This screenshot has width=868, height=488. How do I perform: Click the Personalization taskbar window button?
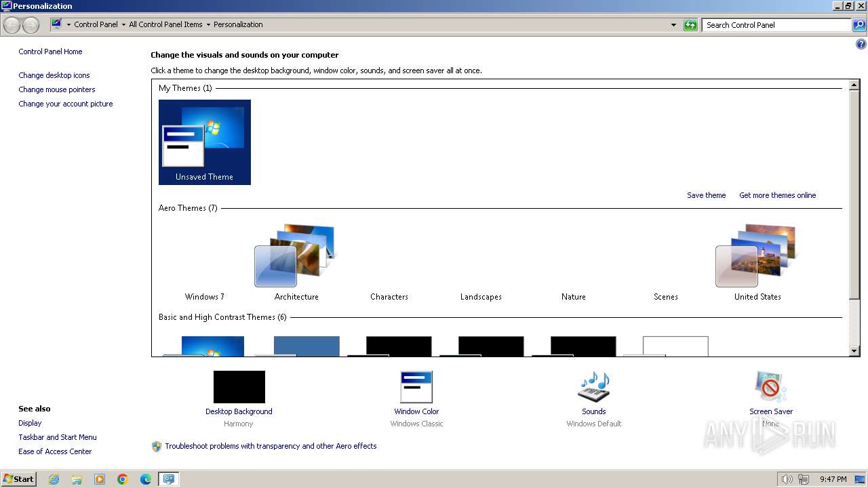[x=168, y=479]
